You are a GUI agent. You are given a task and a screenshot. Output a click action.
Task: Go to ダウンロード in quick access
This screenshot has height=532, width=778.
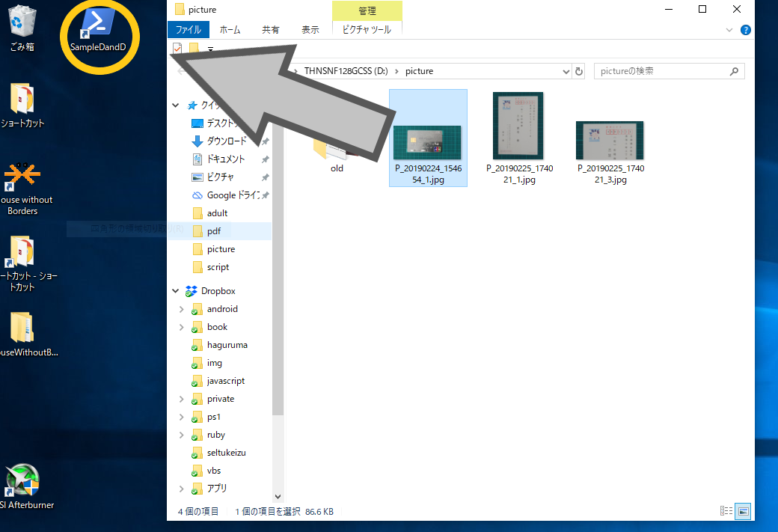[226, 141]
